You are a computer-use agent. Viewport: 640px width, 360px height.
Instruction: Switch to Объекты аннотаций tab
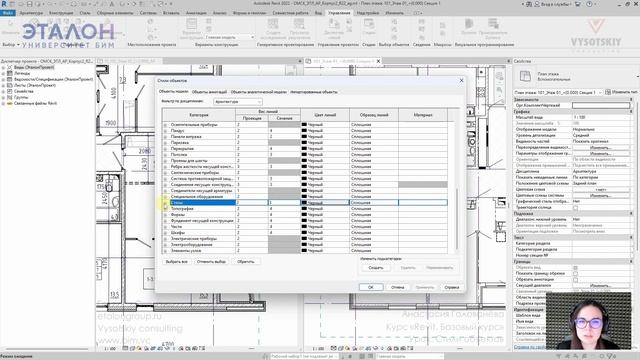[x=209, y=92]
